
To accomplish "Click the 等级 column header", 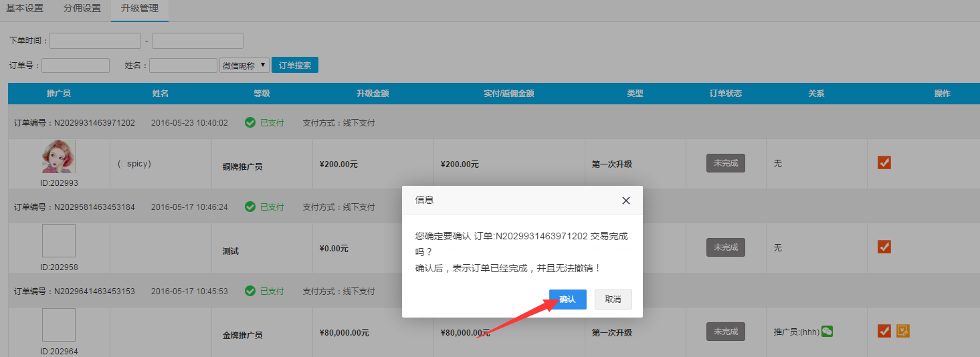I will point(262,94).
